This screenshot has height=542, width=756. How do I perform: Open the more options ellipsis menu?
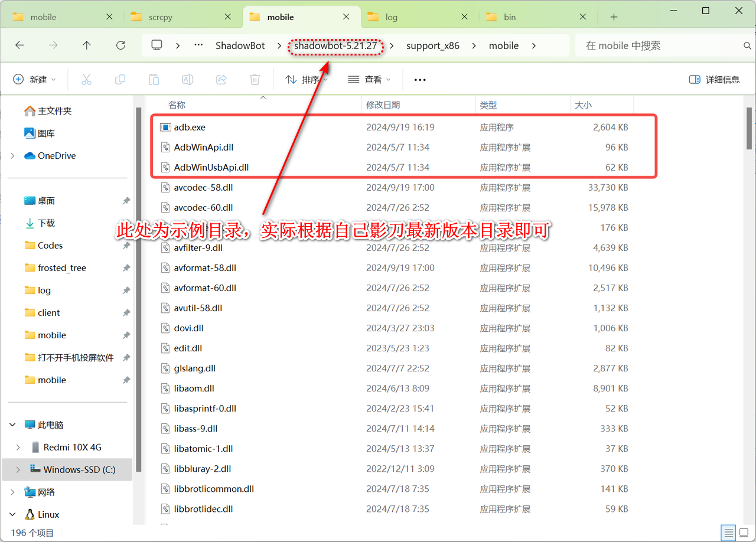pyautogui.click(x=420, y=79)
